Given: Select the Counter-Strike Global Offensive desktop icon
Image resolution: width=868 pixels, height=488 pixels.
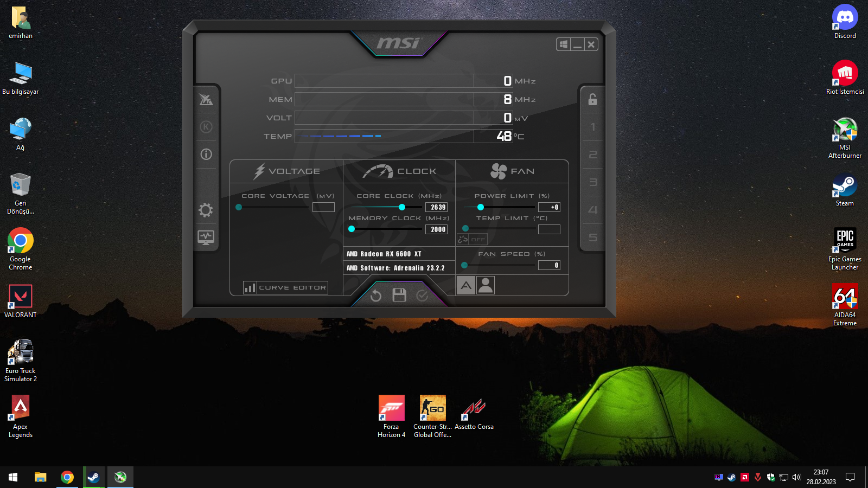Looking at the screenshot, I should coord(433,416).
